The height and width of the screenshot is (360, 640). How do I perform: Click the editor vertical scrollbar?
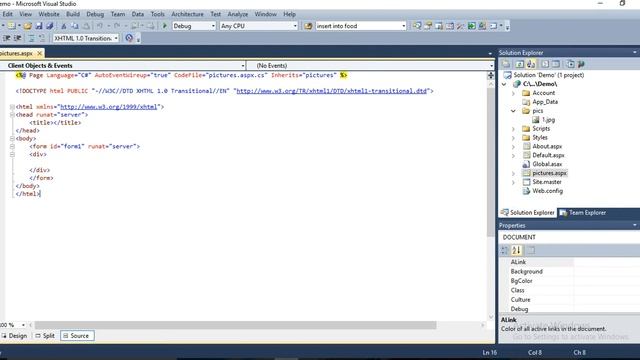pyautogui.click(x=491, y=161)
